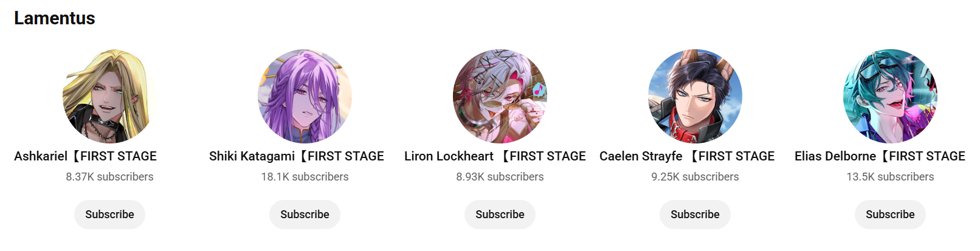The height and width of the screenshot is (251, 980).
Task: Subscribe to Elias Delborne's channel
Action: pos(890,215)
